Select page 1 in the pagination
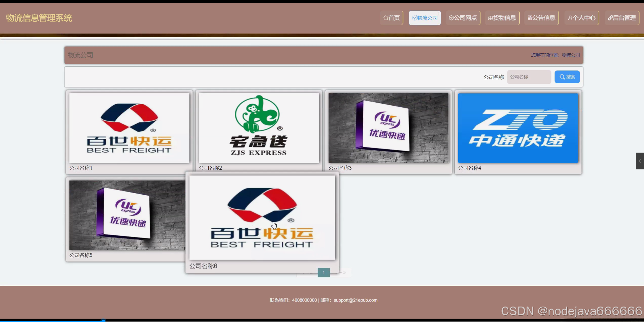Viewport: 644px width, 322px height. point(324,272)
